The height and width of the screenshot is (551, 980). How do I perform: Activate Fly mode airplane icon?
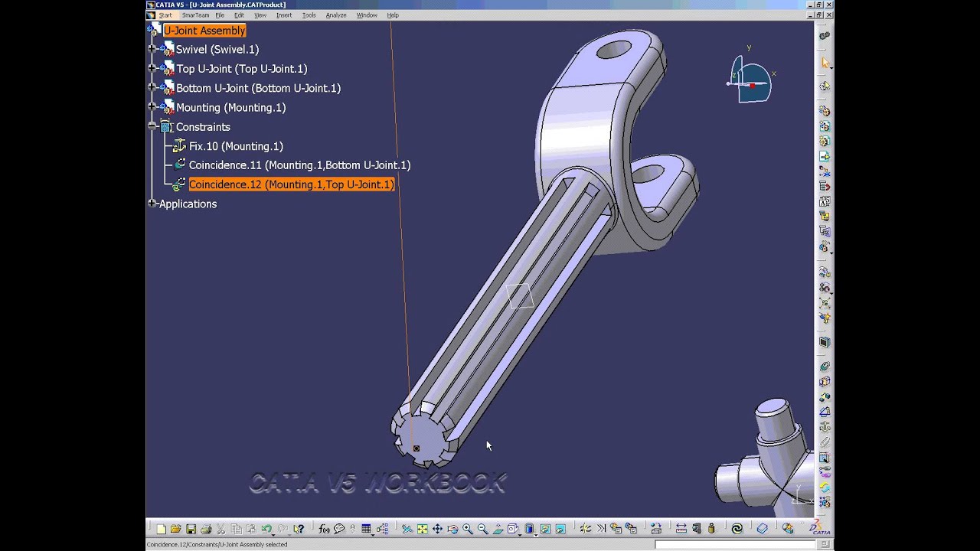click(407, 529)
